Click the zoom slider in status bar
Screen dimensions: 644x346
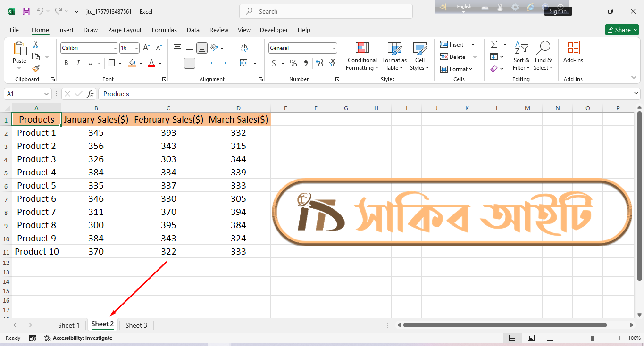click(592, 338)
